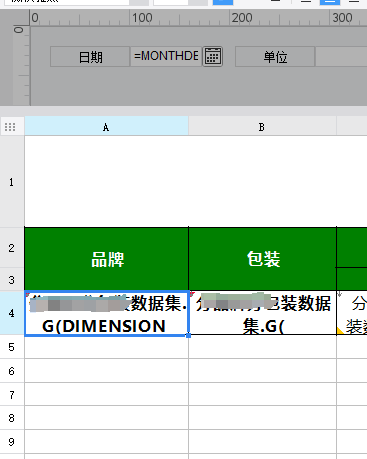Screen dimensions: 367x459
Task: Click the 包装 header cell
Action: pyautogui.click(x=262, y=259)
